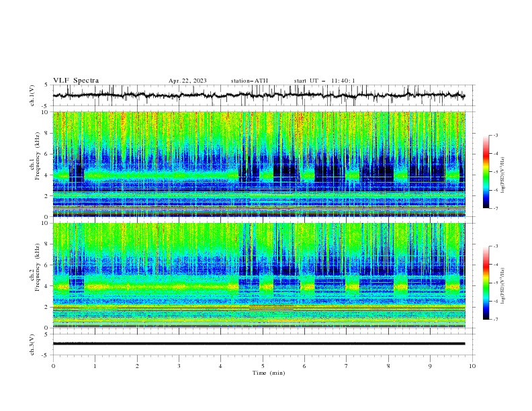This screenshot has height=411, width=532.
Task: Click the date 'Apr. 22, 2023'
Action: 187,81
